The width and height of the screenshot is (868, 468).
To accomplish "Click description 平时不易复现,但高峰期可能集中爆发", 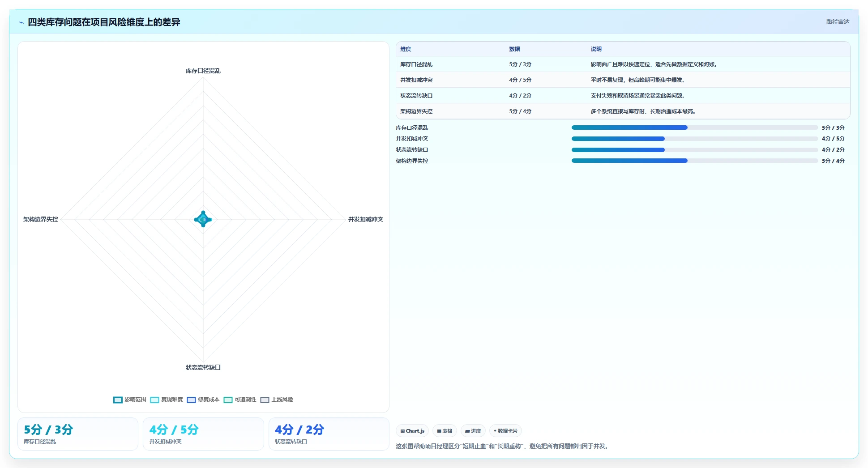I will click(x=638, y=80).
